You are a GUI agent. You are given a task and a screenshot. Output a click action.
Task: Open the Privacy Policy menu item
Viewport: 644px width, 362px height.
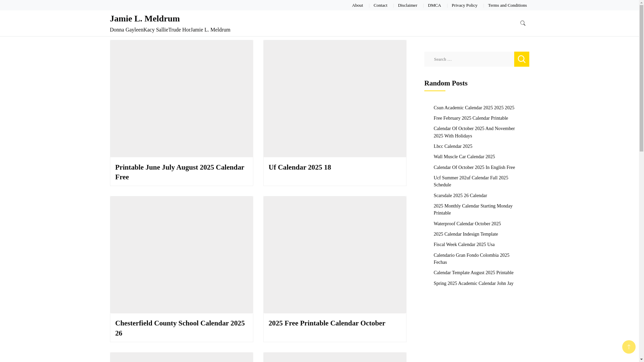465,5
